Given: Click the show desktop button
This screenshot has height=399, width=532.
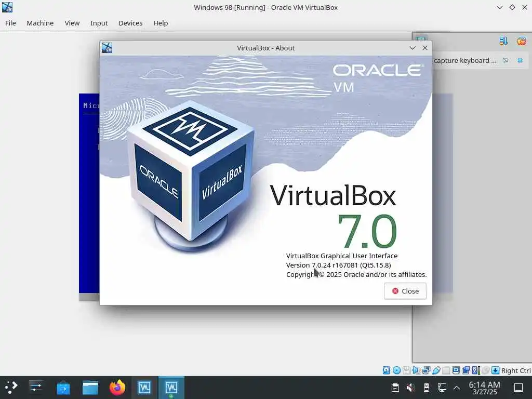Looking at the screenshot, I should pyautogui.click(x=518, y=388).
